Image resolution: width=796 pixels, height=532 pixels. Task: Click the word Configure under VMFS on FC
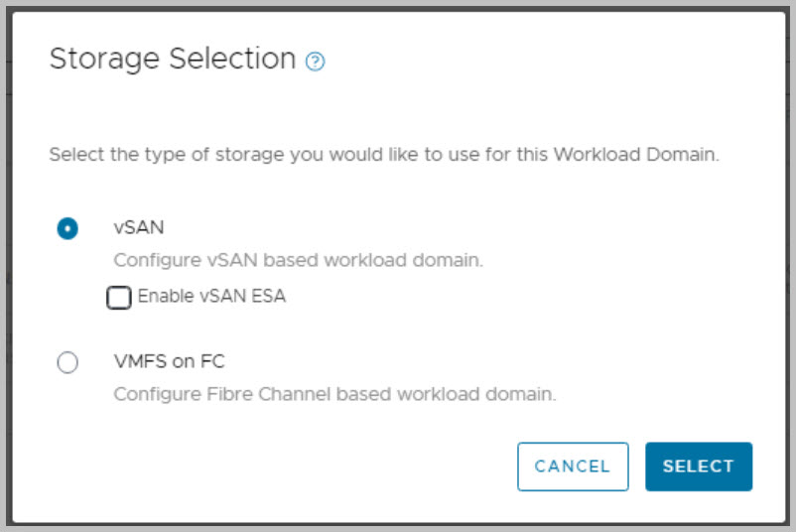point(151,394)
